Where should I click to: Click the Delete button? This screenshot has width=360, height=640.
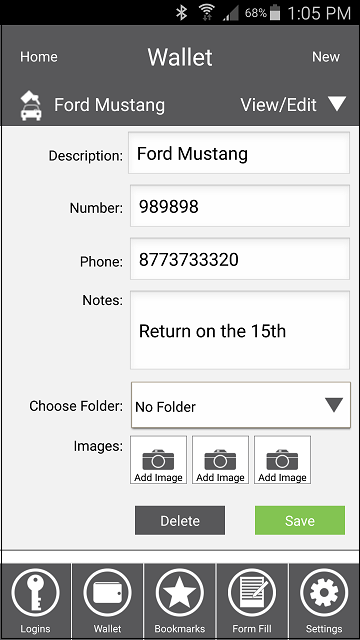point(180,520)
